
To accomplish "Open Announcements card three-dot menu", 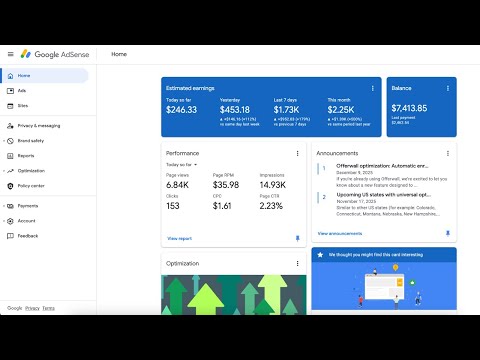I will [x=448, y=153].
